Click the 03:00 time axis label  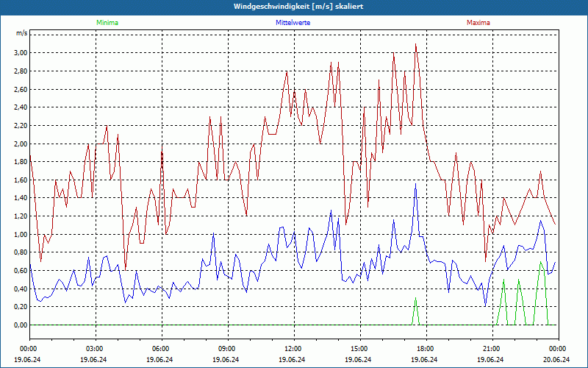point(93,349)
